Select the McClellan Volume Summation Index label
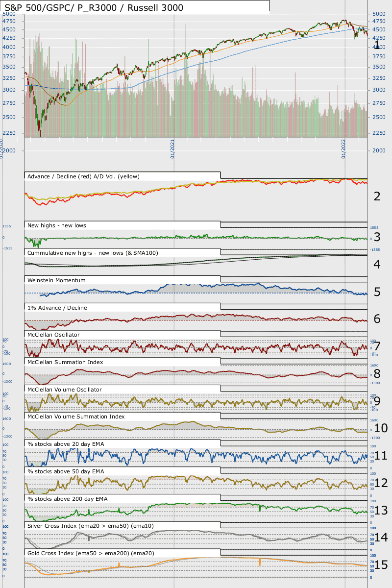The image size is (392, 588). pyautogui.click(x=76, y=416)
